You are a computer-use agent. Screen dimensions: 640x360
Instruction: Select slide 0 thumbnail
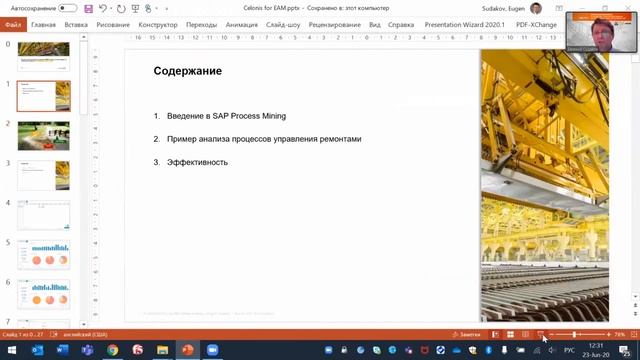44,56
